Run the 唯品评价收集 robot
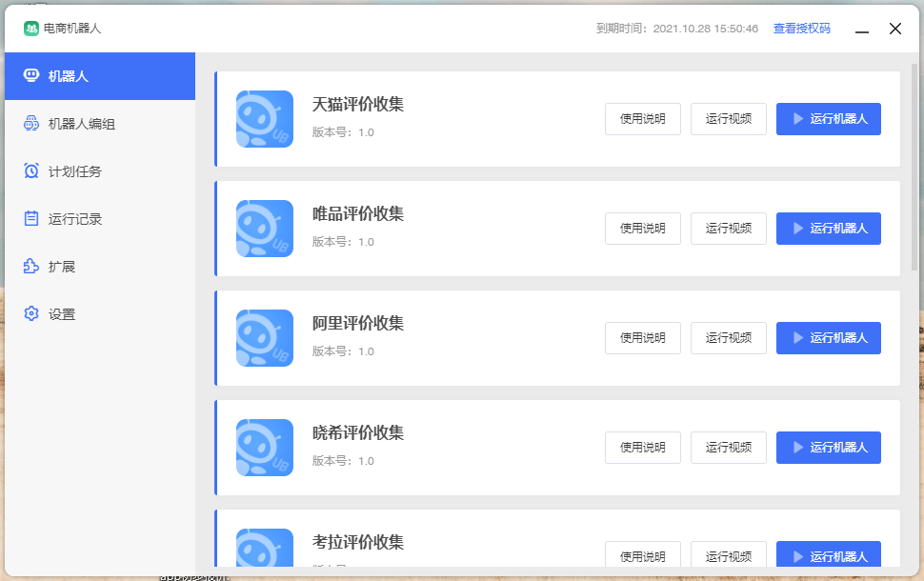This screenshot has width=924, height=581. tap(829, 229)
